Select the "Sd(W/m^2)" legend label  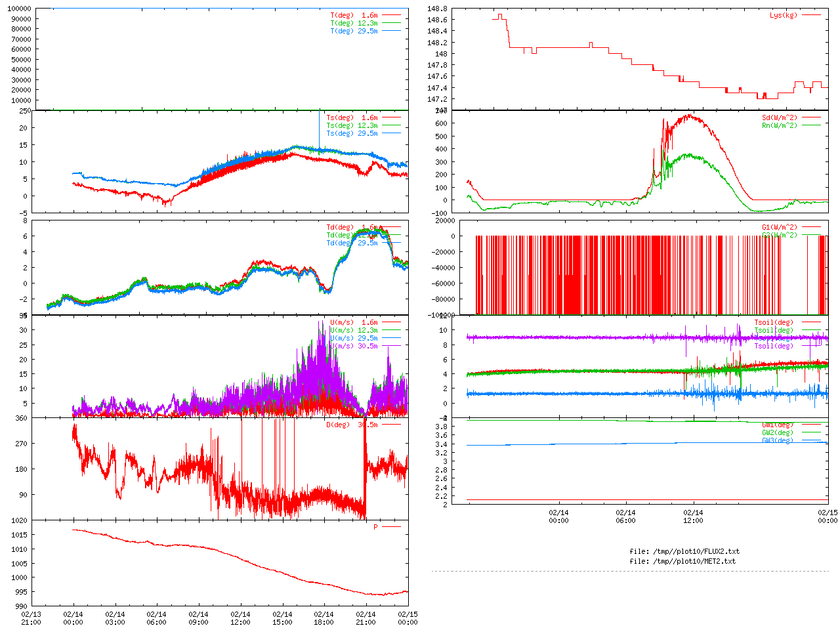780,118
